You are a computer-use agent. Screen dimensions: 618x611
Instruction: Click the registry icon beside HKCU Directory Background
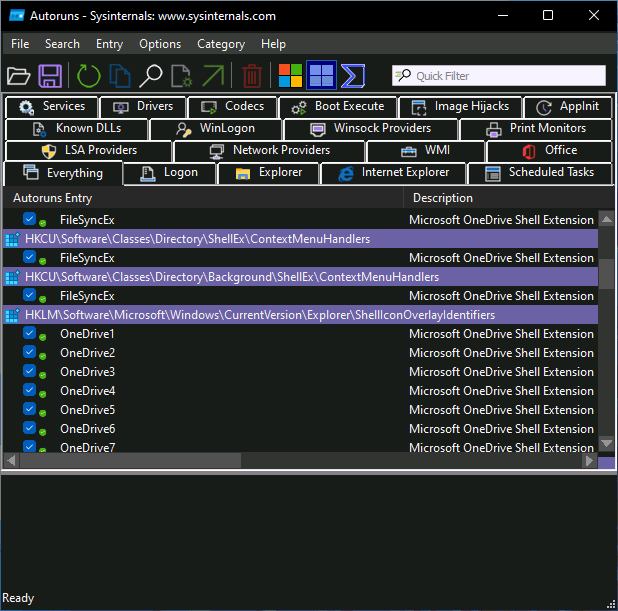(x=12, y=277)
